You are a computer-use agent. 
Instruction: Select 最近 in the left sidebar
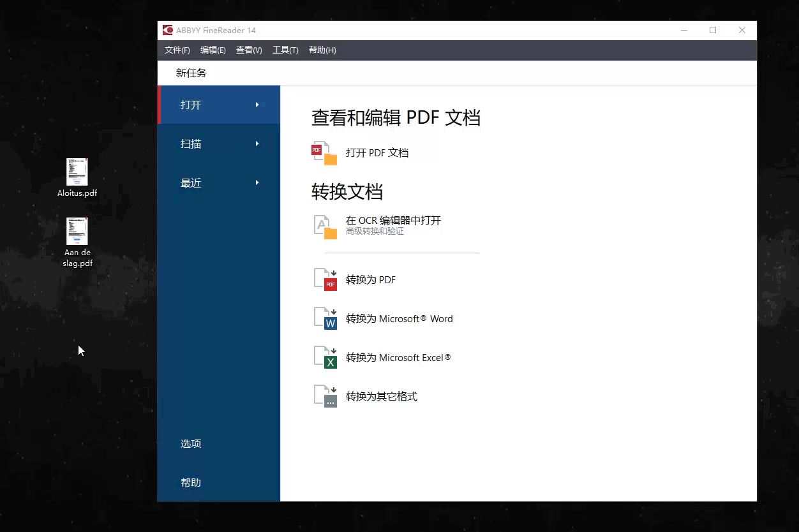pyautogui.click(x=219, y=182)
